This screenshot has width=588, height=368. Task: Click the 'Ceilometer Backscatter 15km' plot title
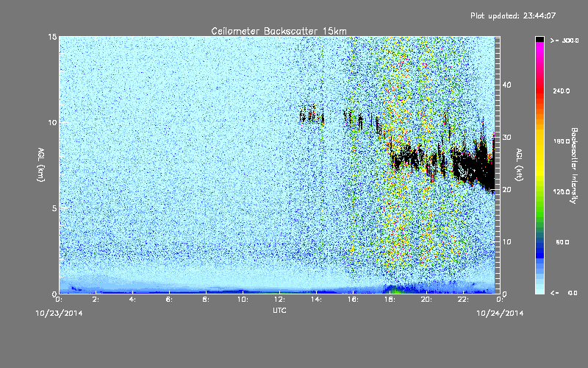tap(279, 31)
